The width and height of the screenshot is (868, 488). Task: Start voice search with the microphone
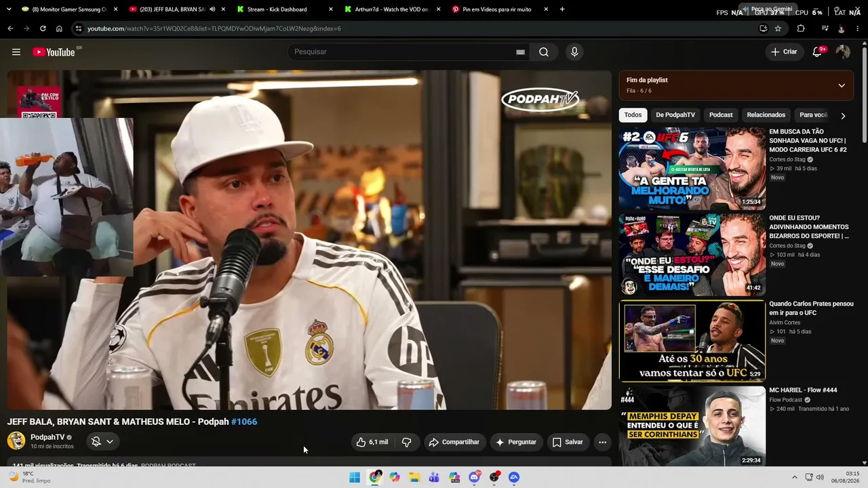pos(574,52)
